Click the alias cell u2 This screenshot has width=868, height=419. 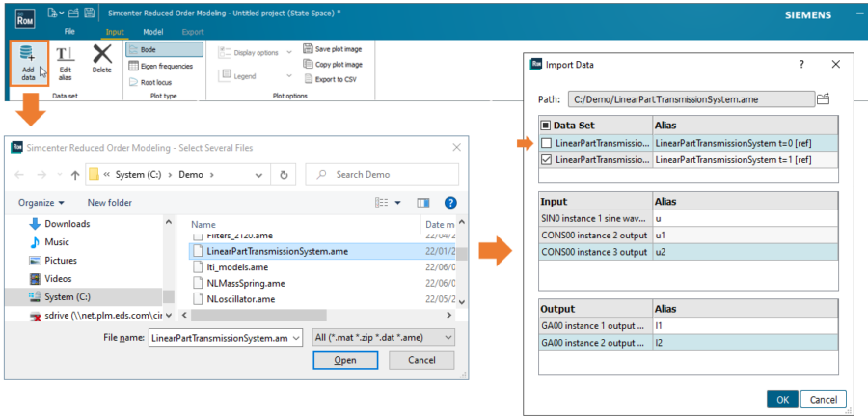(746, 252)
